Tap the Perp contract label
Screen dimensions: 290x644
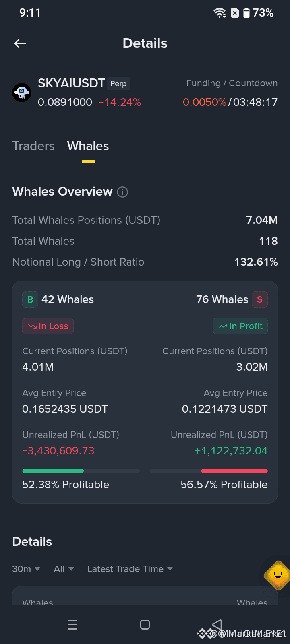click(x=118, y=83)
